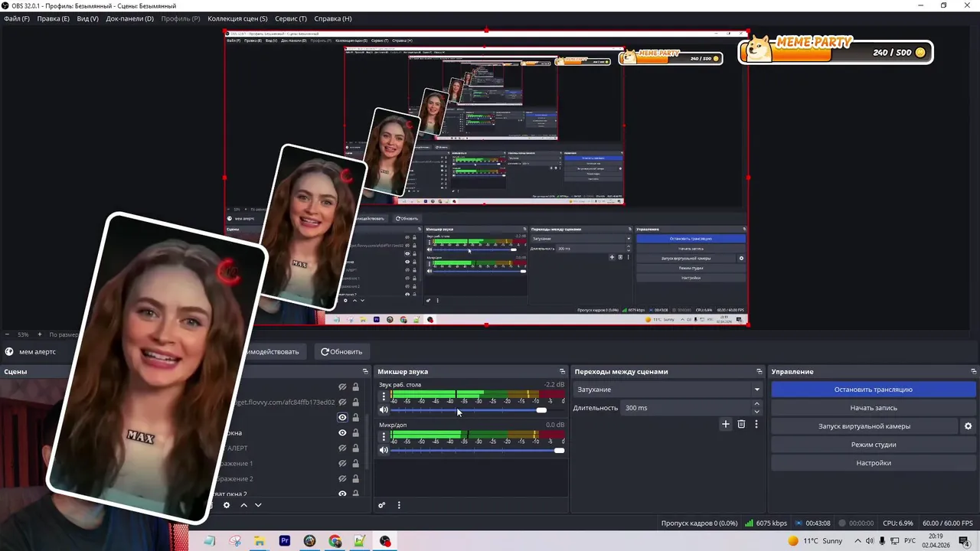
Task: Open Windows notification center
Action: (964, 541)
